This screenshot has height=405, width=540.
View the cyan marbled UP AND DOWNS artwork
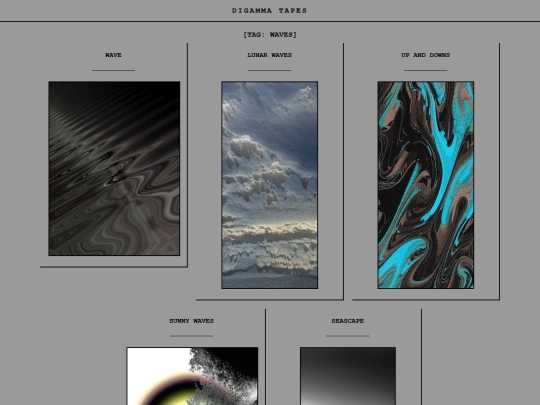pos(426,185)
